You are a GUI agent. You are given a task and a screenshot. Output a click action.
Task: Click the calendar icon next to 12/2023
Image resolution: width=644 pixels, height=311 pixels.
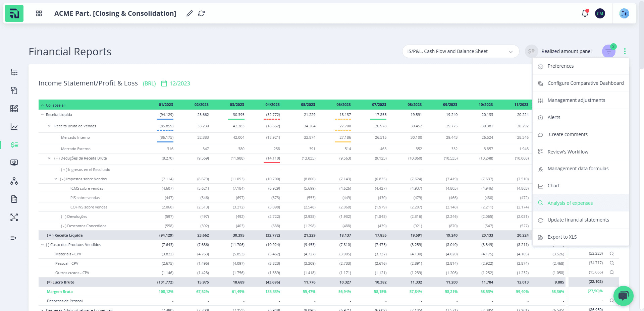coord(164,83)
